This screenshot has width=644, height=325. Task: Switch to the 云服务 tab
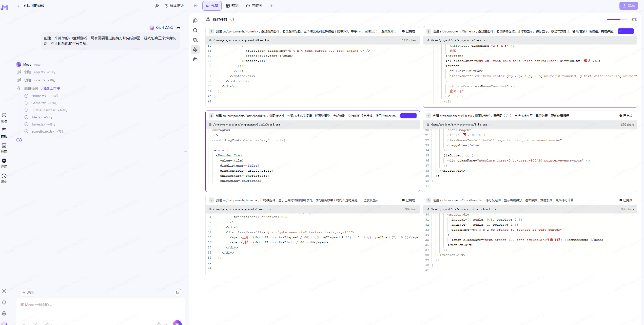(254, 6)
